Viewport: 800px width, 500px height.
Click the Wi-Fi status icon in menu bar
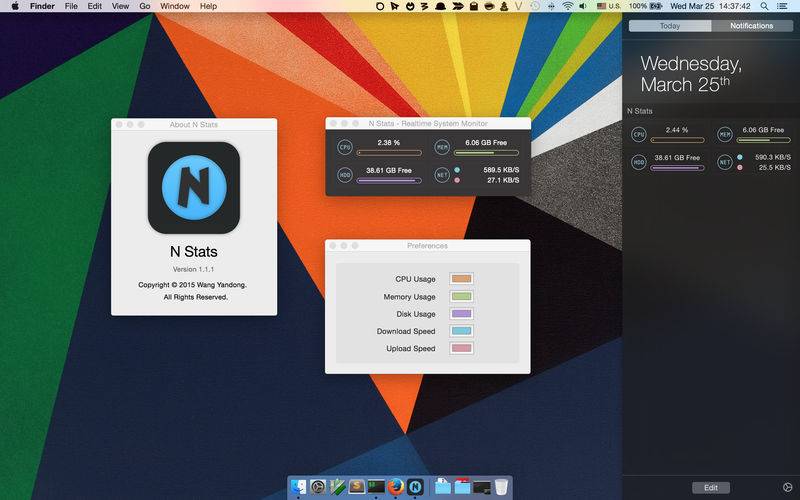(567, 6)
